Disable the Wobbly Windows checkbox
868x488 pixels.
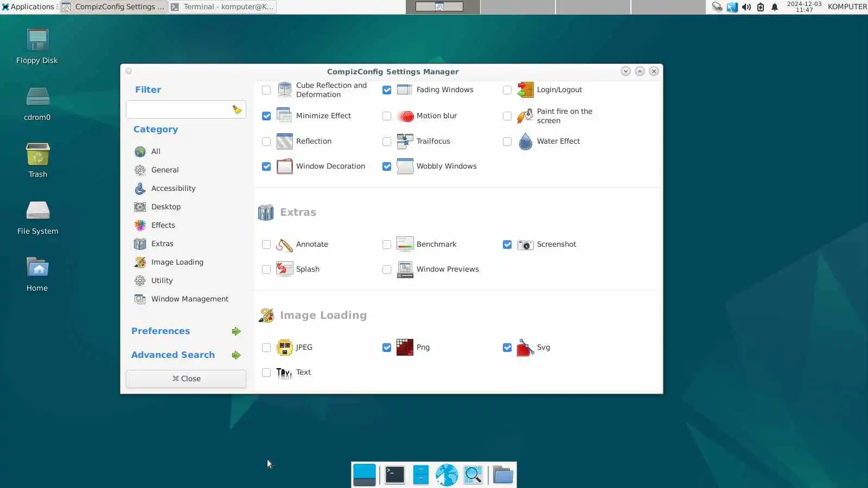(387, 166)
